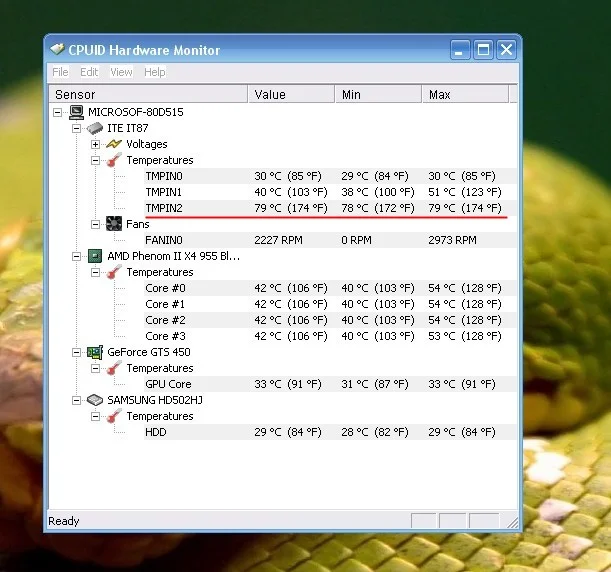Maximize the CPUID Hardware Monitor window
Screen dimensions: 611x572
click(x=483, y=49)
